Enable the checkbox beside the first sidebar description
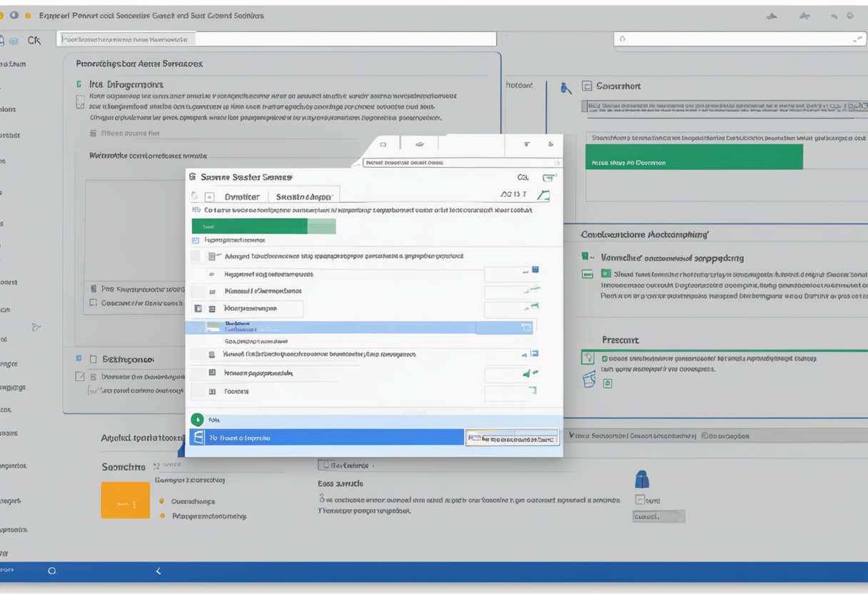This screenshot has width=868, height=594. pyautogui.click(x=81, y=101)
